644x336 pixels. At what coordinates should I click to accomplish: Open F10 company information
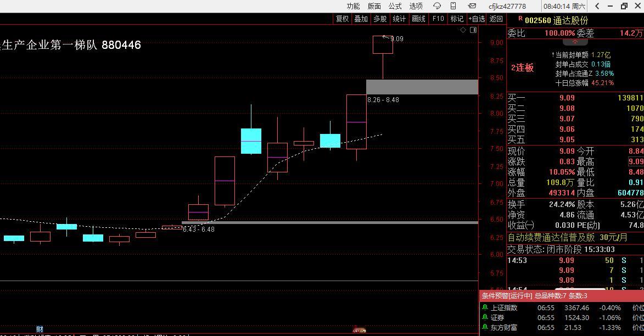tap(438, 19)
